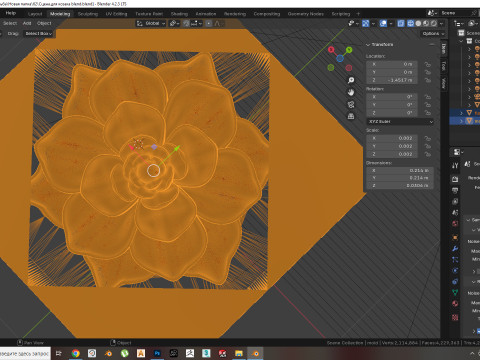Select solid viewport shading
This screenshot has height=360, width=480.
coord(418,23)
